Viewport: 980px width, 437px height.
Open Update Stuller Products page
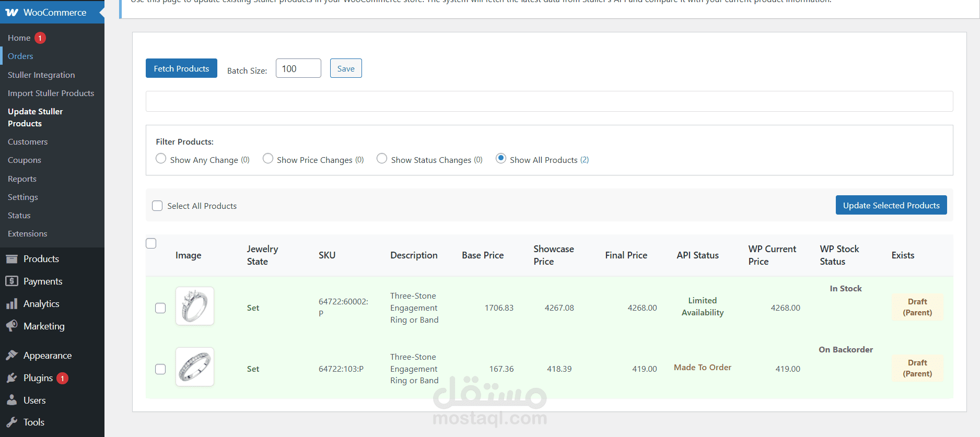[x=35, y=117]
